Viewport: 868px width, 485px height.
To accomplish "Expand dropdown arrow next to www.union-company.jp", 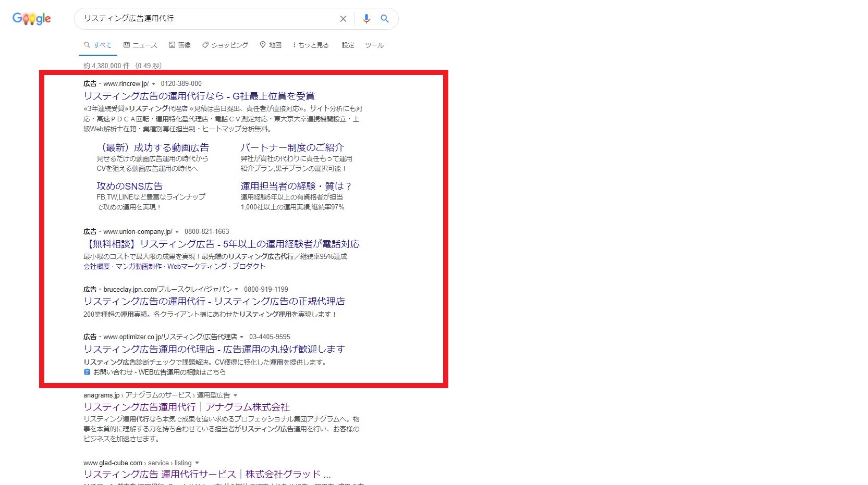I will [x=177, y=232].
